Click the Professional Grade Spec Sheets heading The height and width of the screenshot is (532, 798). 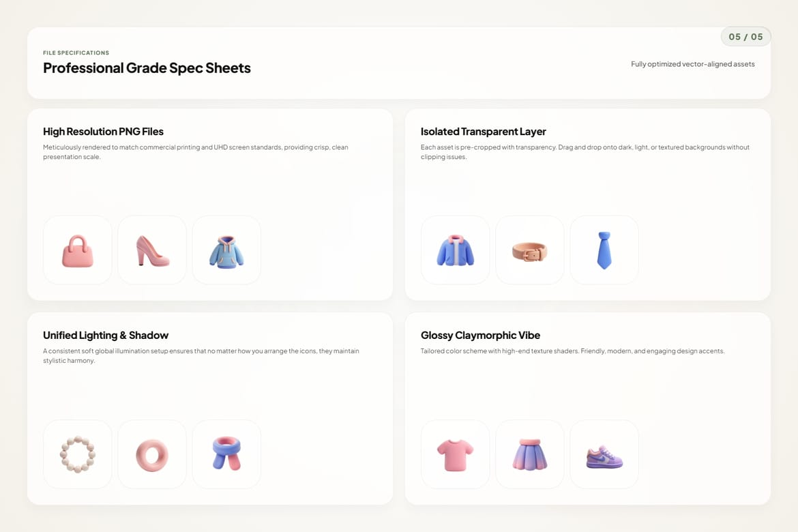point(147,68)
